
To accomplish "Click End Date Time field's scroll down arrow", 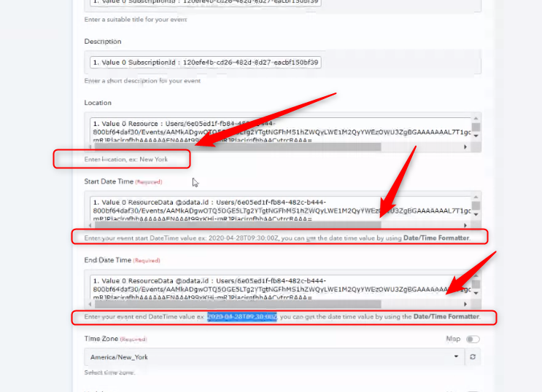I will [476, 294].
